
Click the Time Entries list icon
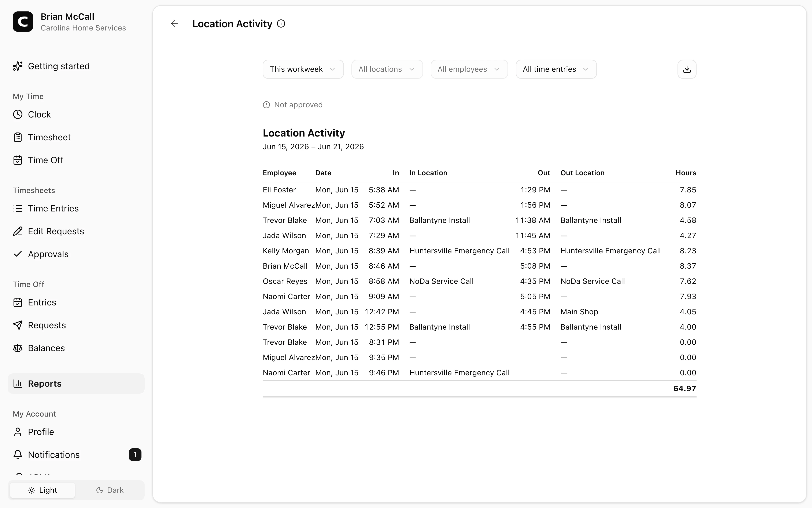(18, 209)
